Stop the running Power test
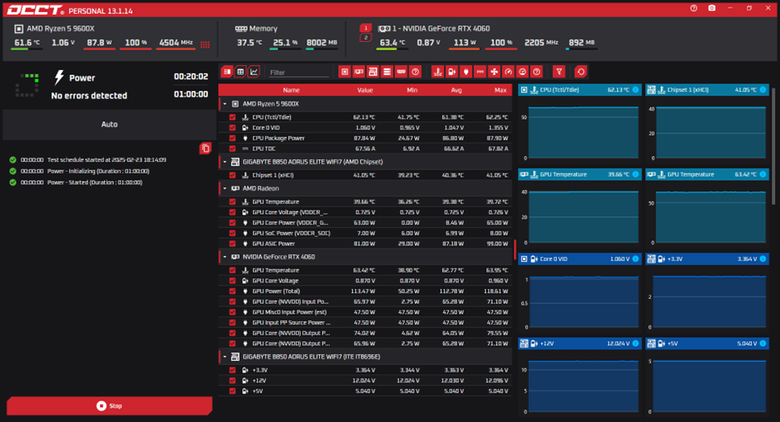 pyautogui.click(x=109, y=406)
